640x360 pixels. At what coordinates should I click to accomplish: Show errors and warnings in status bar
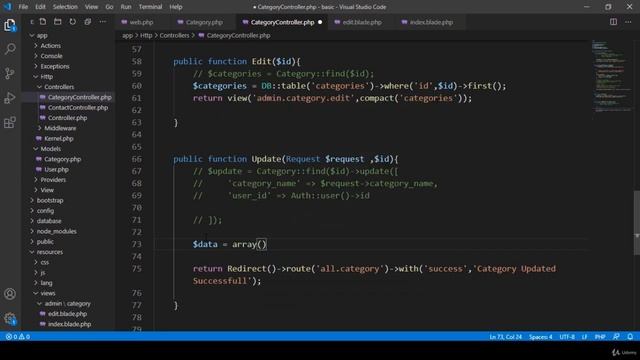click(18, 337)
